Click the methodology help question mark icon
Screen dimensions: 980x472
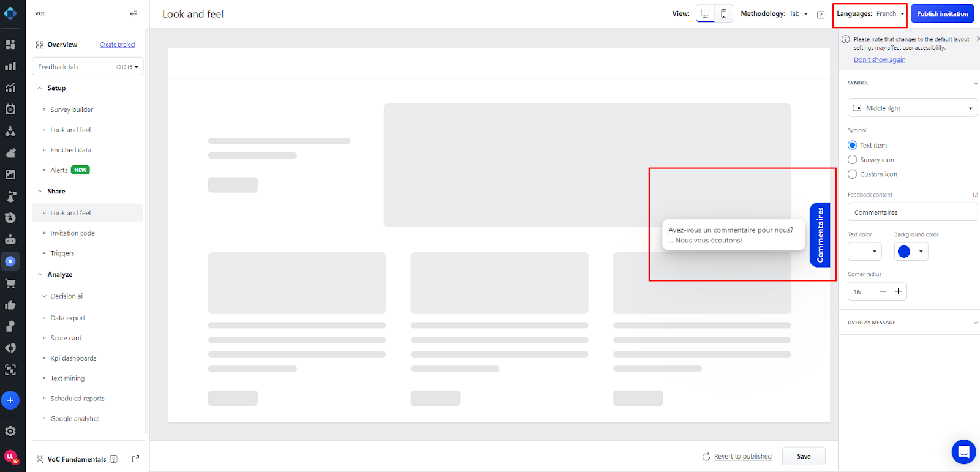(x=821, y=15)
